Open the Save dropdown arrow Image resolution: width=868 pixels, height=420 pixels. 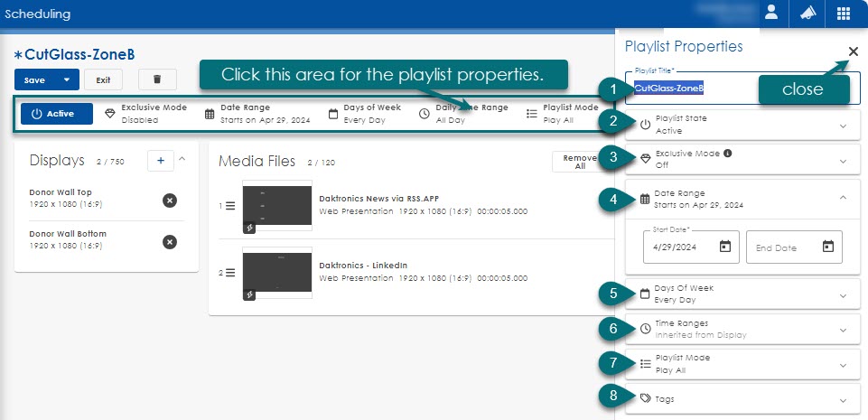[66, 79]
